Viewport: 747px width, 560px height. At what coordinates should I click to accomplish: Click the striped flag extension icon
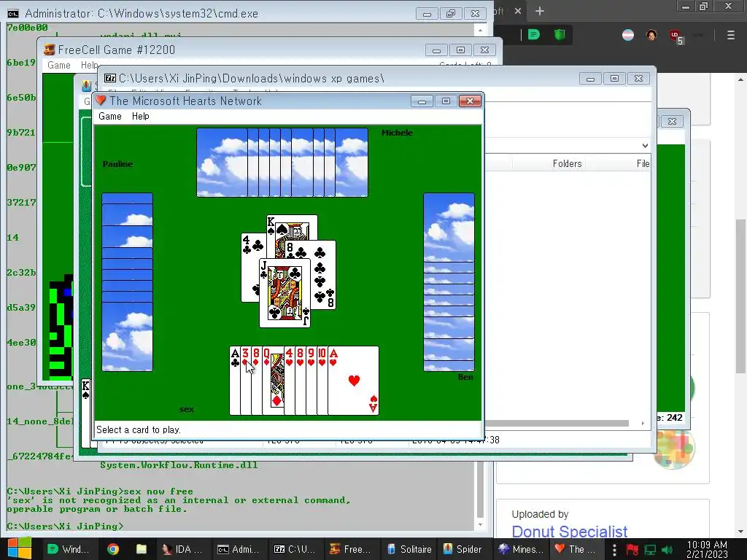[628, 35]
